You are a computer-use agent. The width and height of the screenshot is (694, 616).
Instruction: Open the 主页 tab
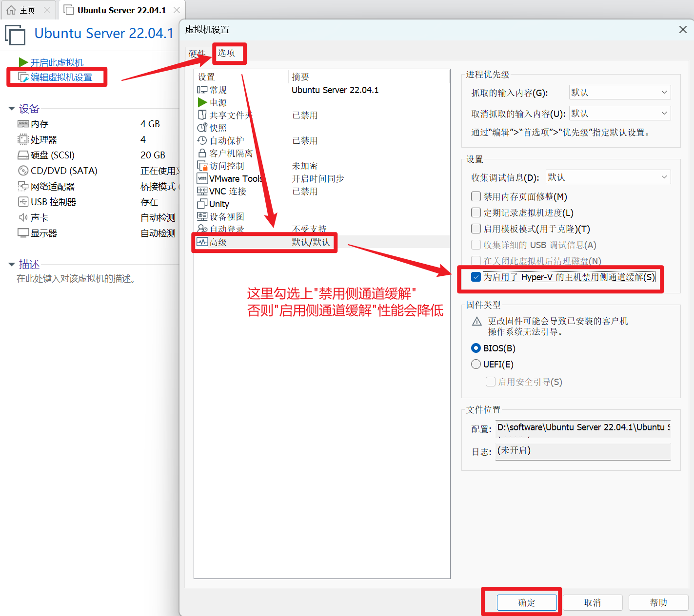click(x=27, y=10)
